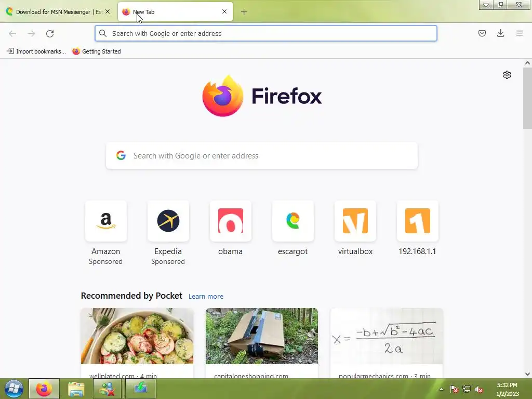Viewport: 532px width, 399px height.
Task: Open Action Center flag tray icon
Action: 454,389
